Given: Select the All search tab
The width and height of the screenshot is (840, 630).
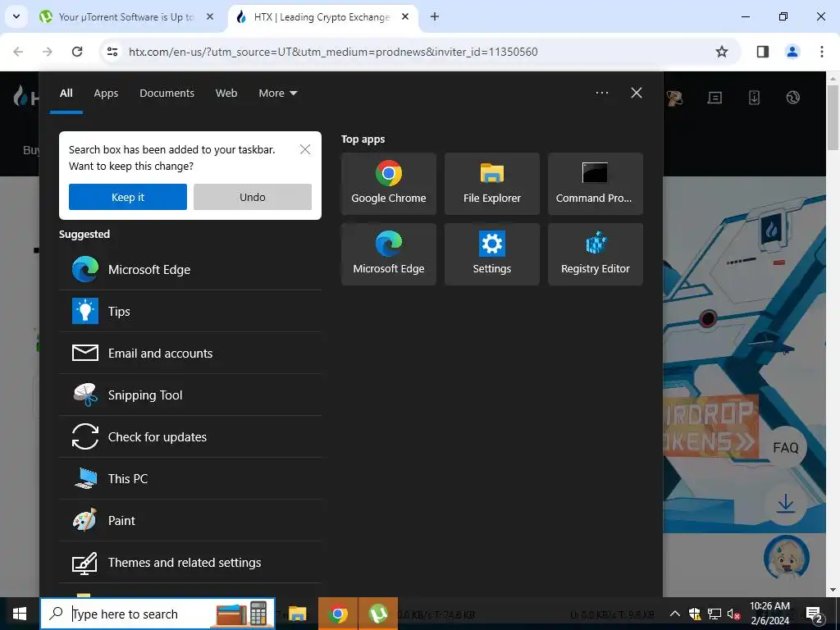Looking at the screenshot, I should coord(66,94).
